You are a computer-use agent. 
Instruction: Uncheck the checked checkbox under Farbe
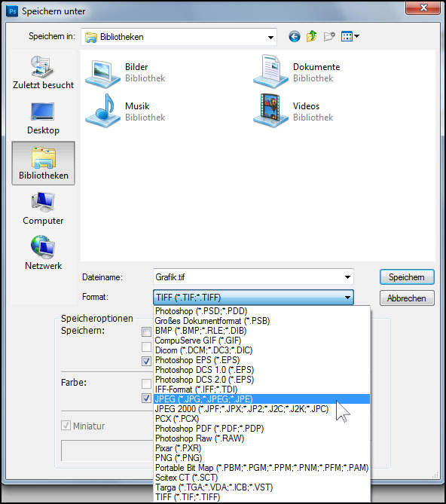[146, 399]
